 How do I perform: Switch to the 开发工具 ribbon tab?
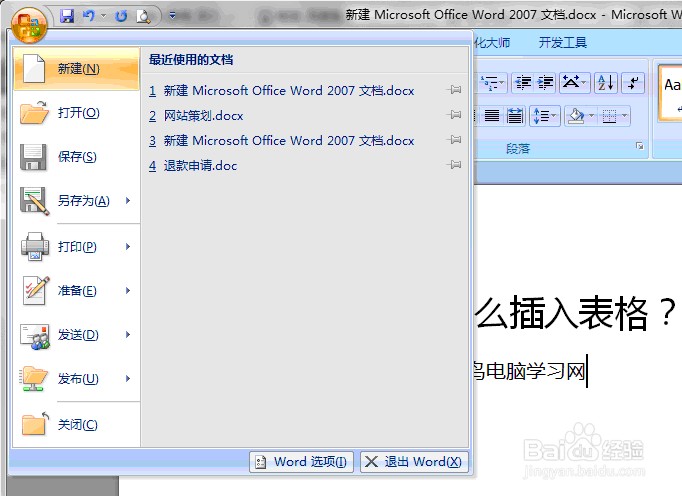[x=563, y=43]
